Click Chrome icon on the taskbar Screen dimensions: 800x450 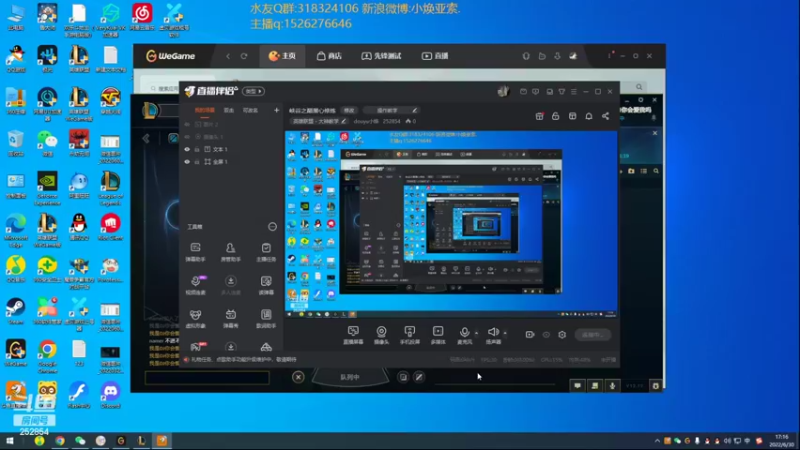pyautogui.click(x=60, y=441)
